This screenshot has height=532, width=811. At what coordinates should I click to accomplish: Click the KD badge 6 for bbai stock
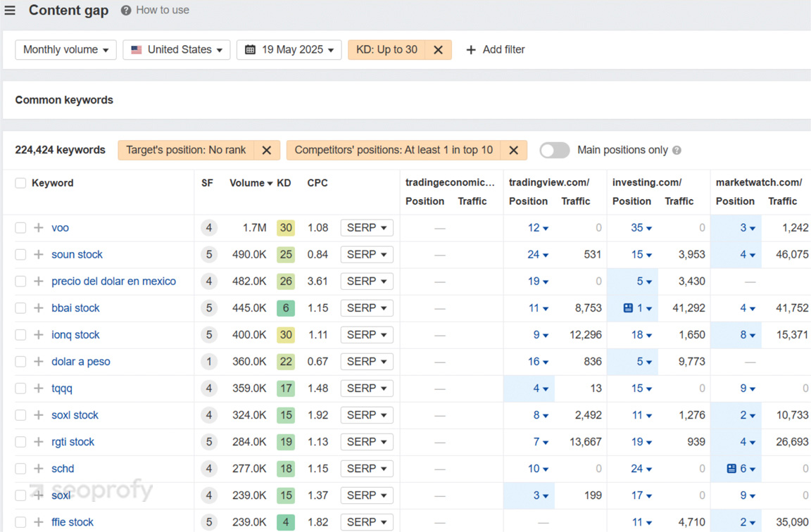pyautogui.click(x=286, y=308)
